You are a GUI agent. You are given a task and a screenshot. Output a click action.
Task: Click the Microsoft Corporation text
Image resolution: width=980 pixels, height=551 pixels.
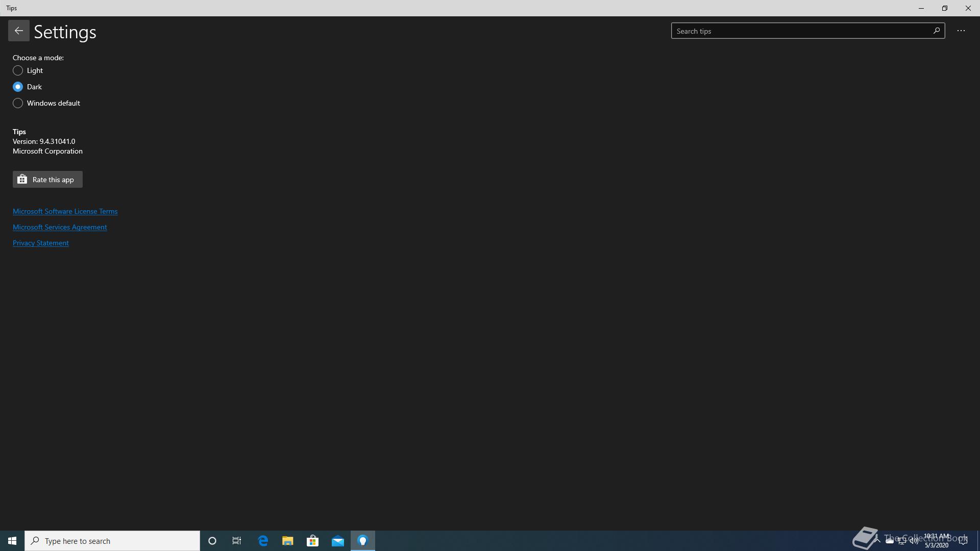(47, 151)
